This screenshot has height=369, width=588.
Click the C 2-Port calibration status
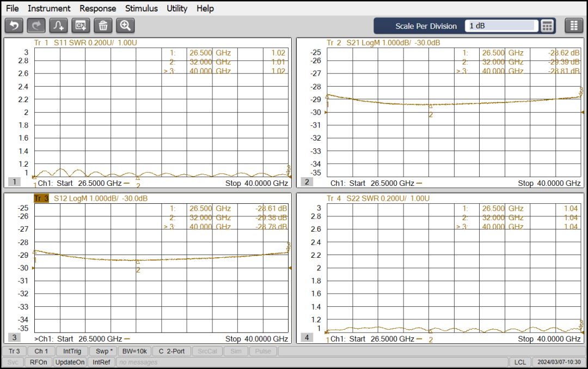point(171,352)
